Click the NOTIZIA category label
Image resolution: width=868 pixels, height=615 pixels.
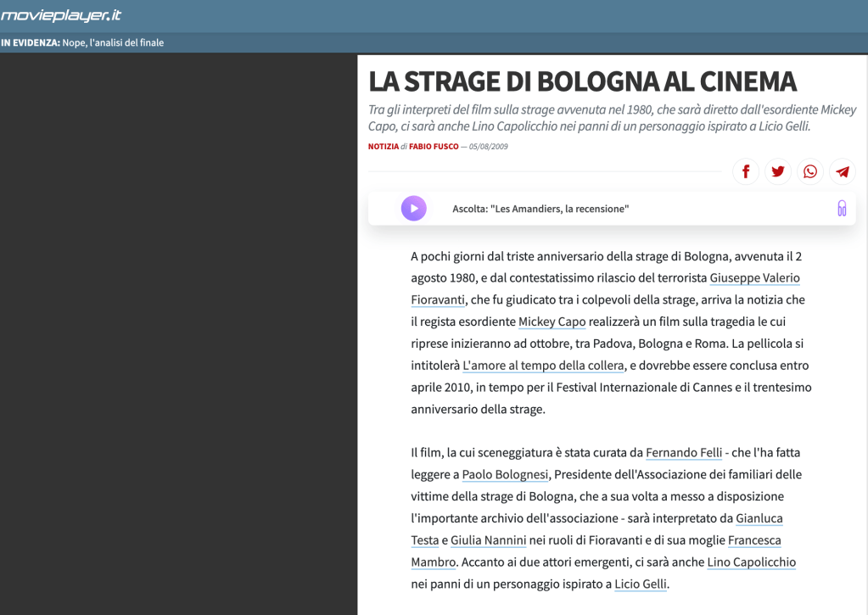[x=383, y=147]
